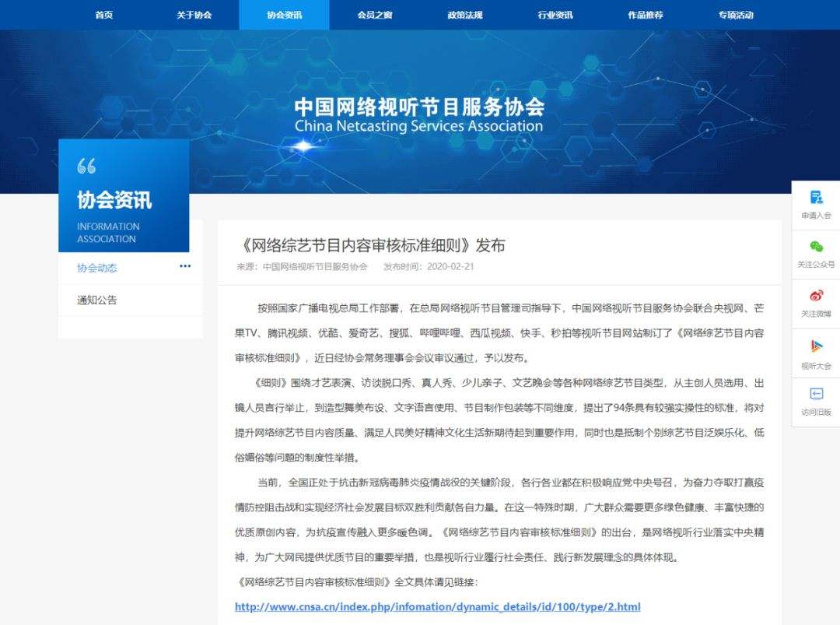Select the 作品推荐 navigation item
The width and height of the screenshot is (840, 625).
(x=645, y=14)
